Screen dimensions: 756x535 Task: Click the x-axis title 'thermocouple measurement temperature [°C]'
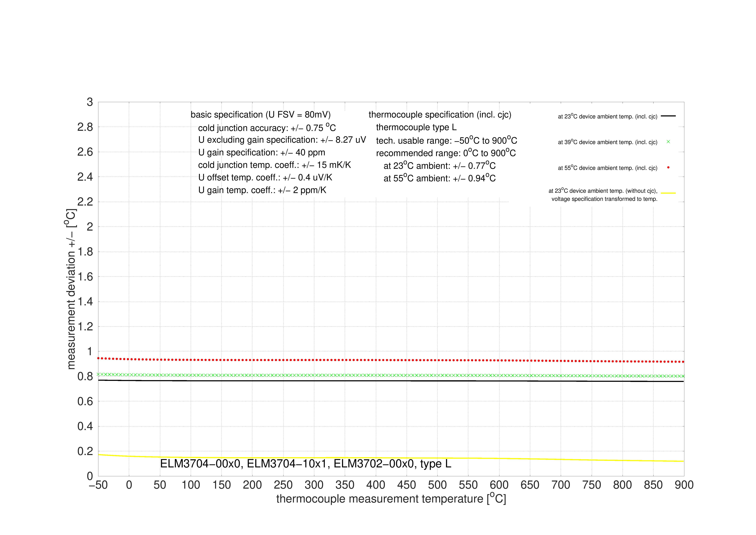point(391,498)
